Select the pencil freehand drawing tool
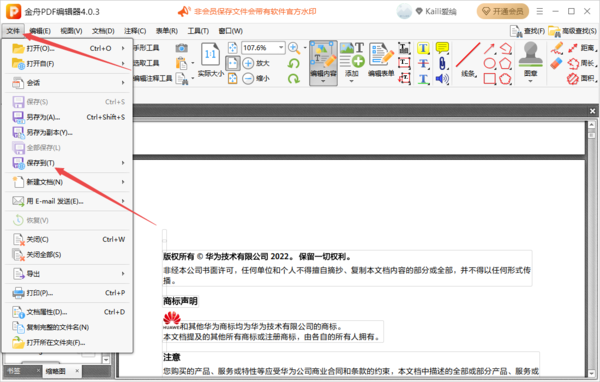The height and width of the screenshot is (382, 600). pyautogui.click(x=557, y=48)
